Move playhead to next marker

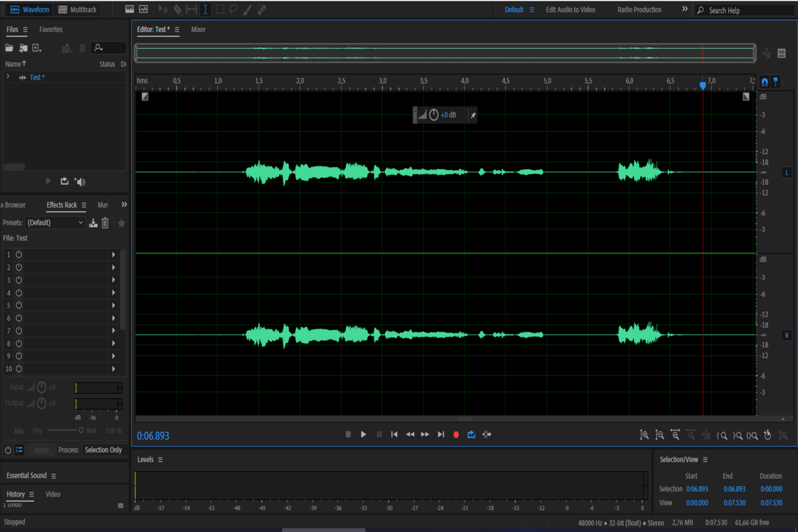click(441, 434)
